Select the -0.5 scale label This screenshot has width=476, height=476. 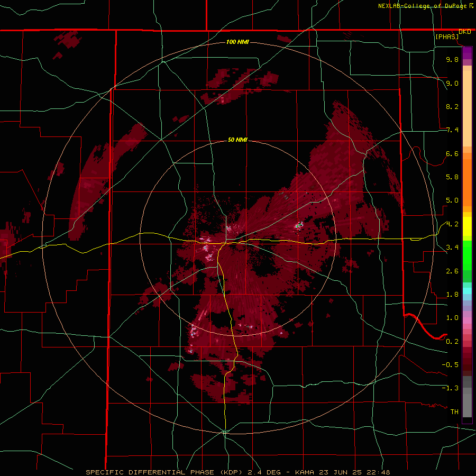pos(450,365)
